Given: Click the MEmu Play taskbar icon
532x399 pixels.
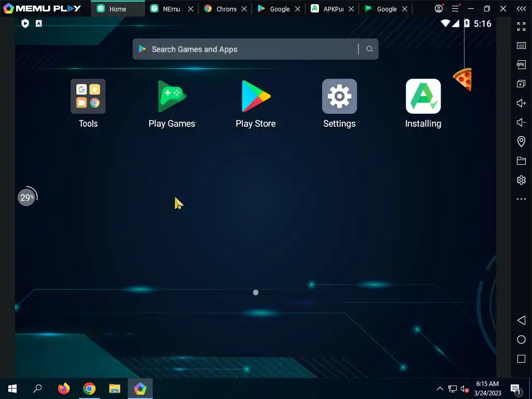Looking at the screenshot, I should (140, 389).
